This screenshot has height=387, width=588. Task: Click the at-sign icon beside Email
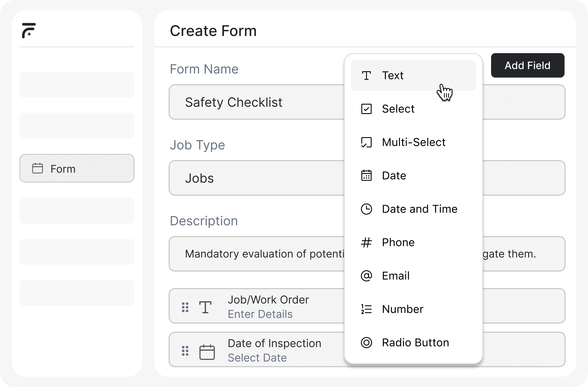point(366,276)
